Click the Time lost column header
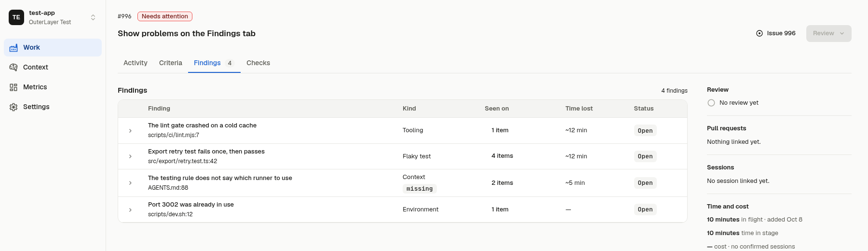The width and height of the screenshot is (868, 251). (x=579, y=109)
